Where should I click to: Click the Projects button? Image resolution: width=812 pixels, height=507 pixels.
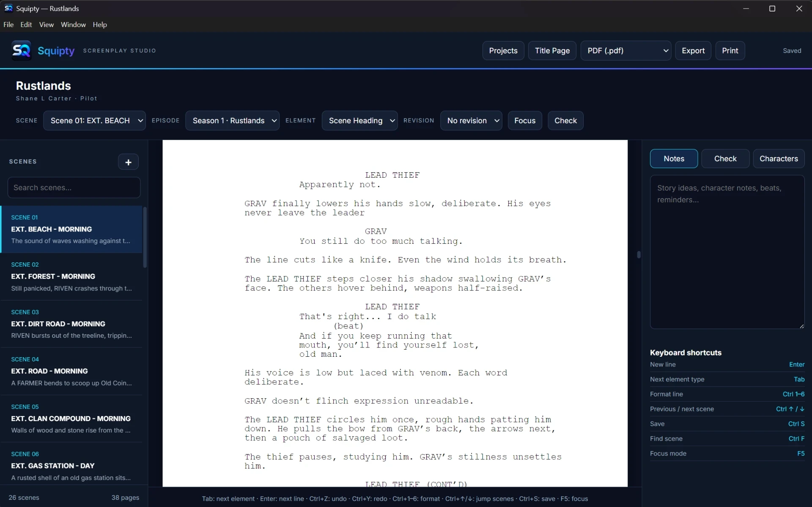click(503, 51)
